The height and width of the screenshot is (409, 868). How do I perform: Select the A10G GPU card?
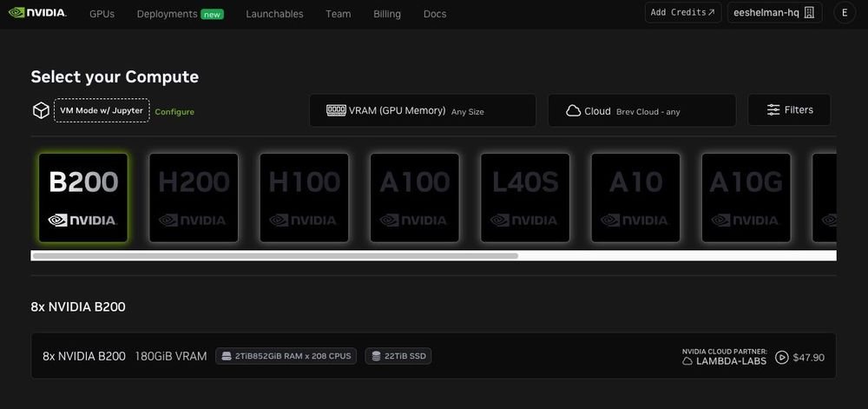pyautogui.click(x=746, y=198)
